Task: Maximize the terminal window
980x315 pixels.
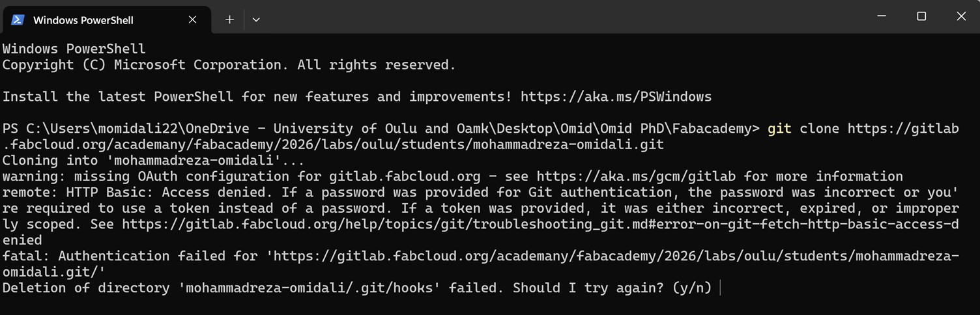Action: coord(921,16)
